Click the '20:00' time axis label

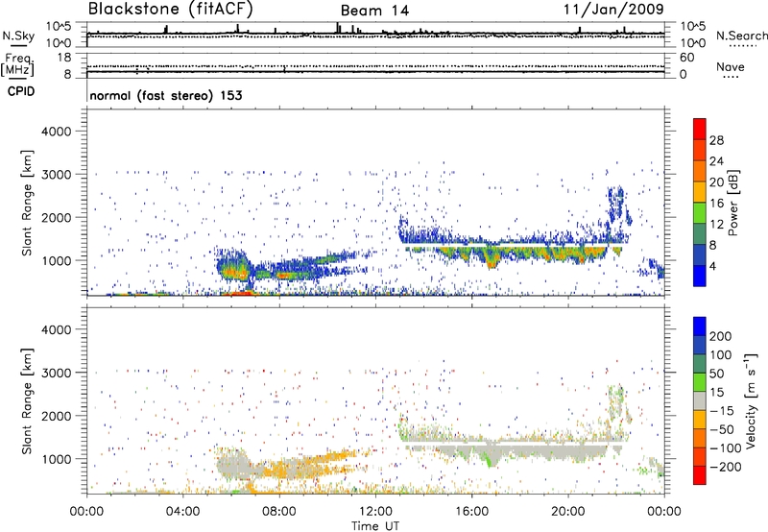[x=568, y=512]
